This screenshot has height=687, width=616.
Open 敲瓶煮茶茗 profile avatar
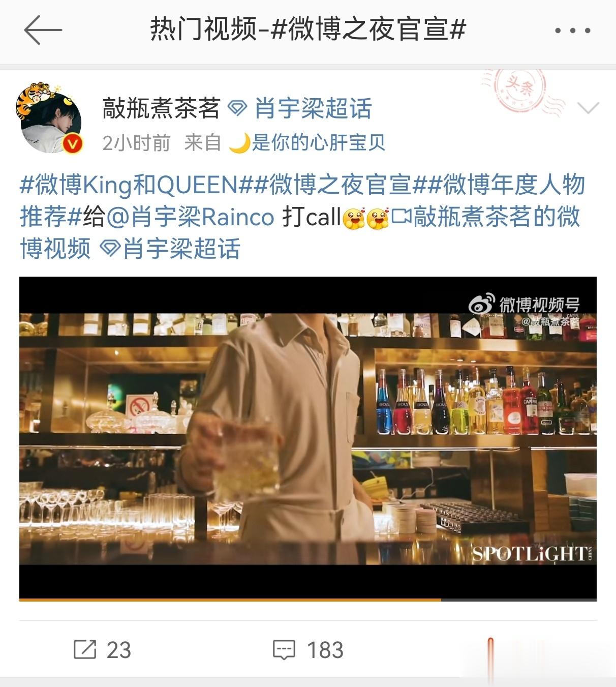[x=49, y=119]
